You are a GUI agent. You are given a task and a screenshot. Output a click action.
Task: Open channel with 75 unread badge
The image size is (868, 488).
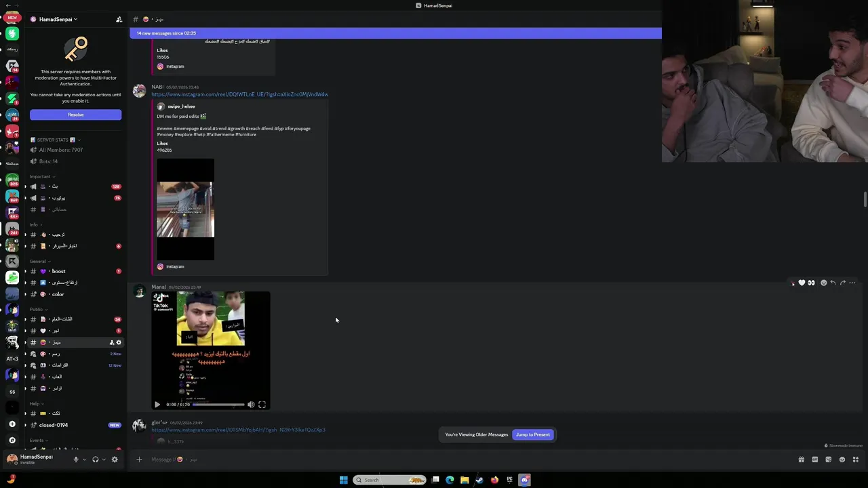[x=75, y=198]
